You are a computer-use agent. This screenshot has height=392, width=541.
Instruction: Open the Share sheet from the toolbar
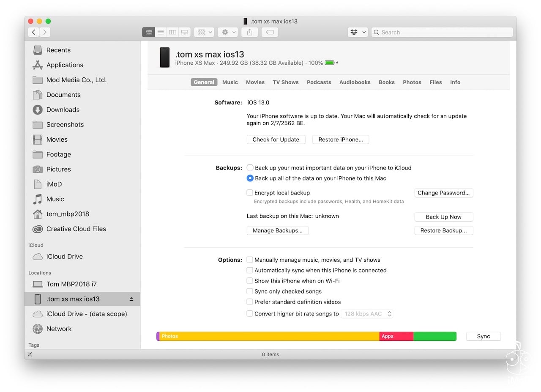tap(249, 32)
